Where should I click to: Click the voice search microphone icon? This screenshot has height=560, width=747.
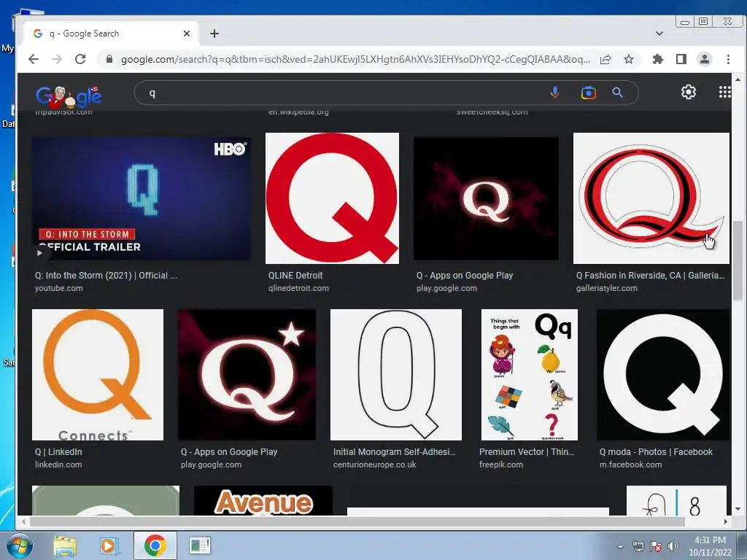[554, 93]
